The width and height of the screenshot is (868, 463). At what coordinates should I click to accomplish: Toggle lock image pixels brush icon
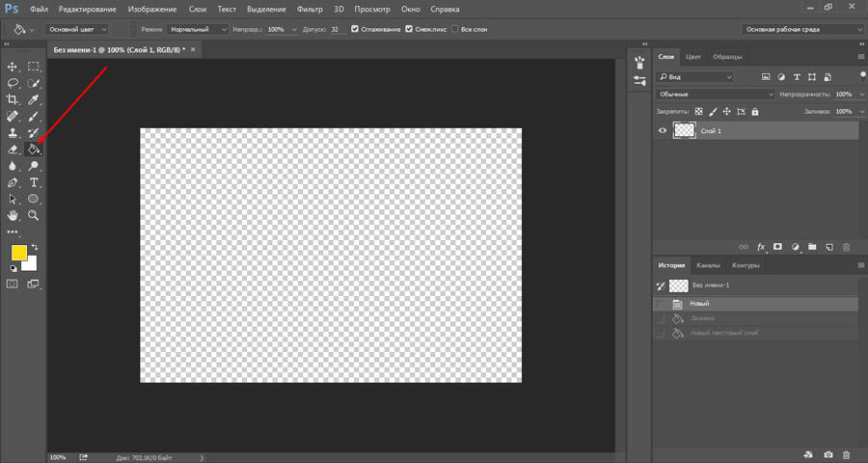click(713, 111)
